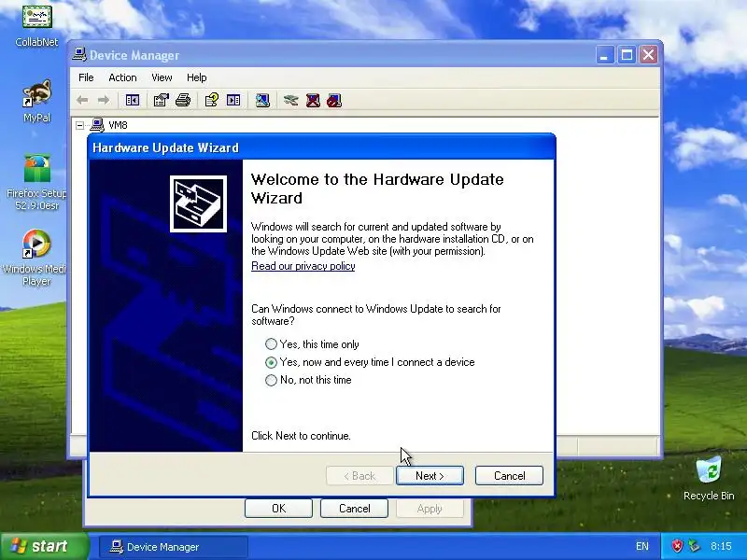
Task: Click the Forward arrow in Device Manager toolbar
Action: (x=104, y=100)
